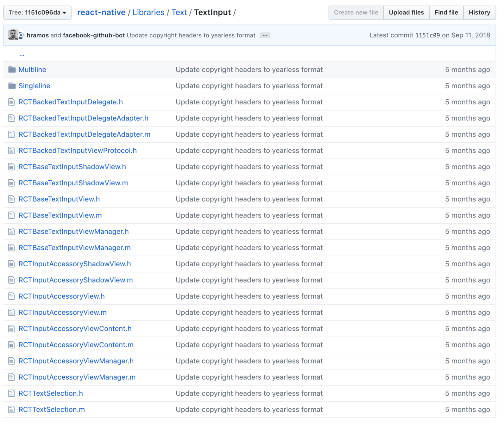Image resolution: width=504 pixels, height=427 pixels.
Task: Open RCTInputAccessoryViewManager.m file
Action: click(77, 377)
